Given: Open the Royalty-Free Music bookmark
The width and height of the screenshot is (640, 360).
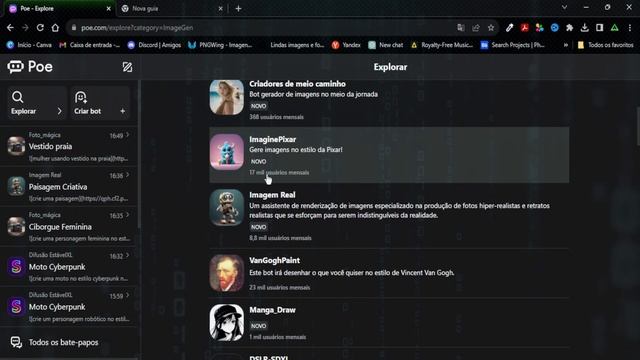Looking at the screenshot, I should [x=442, y=45].
